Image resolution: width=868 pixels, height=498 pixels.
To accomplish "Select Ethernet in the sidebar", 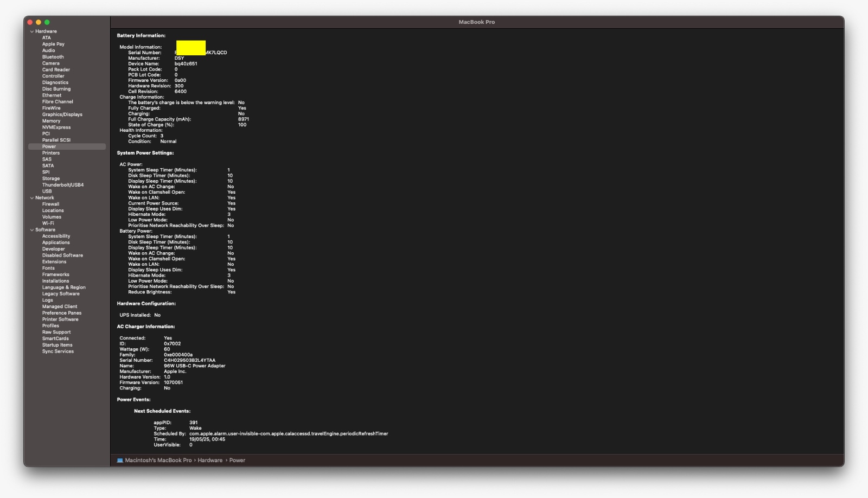I will tap(52, 95).
